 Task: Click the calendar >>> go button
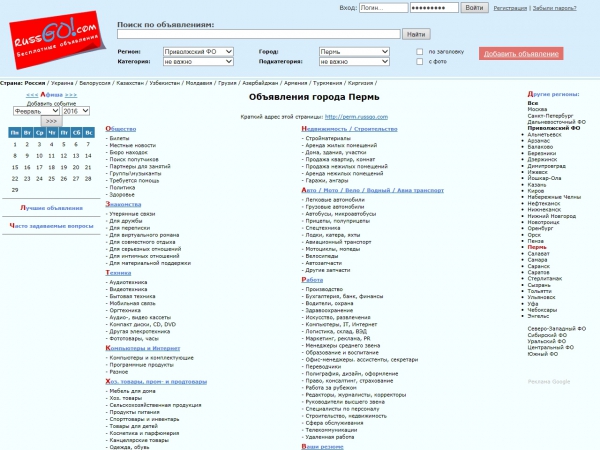pos(51,121)
